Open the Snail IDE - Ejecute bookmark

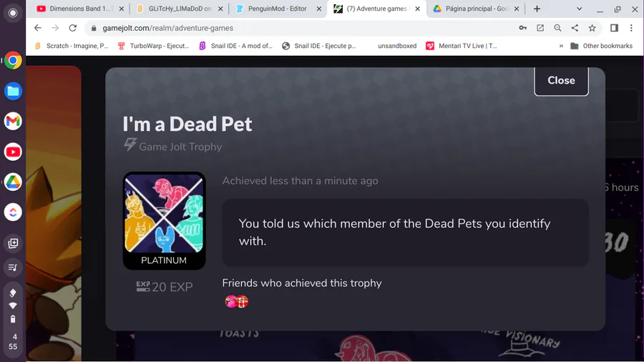[319, 46]
